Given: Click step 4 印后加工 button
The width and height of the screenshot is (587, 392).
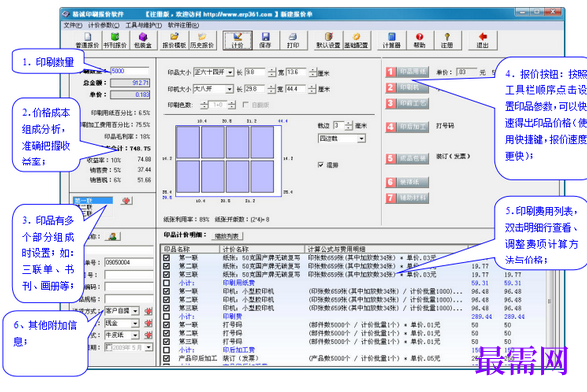Looking at the screenshot, I should coord(407,127).
